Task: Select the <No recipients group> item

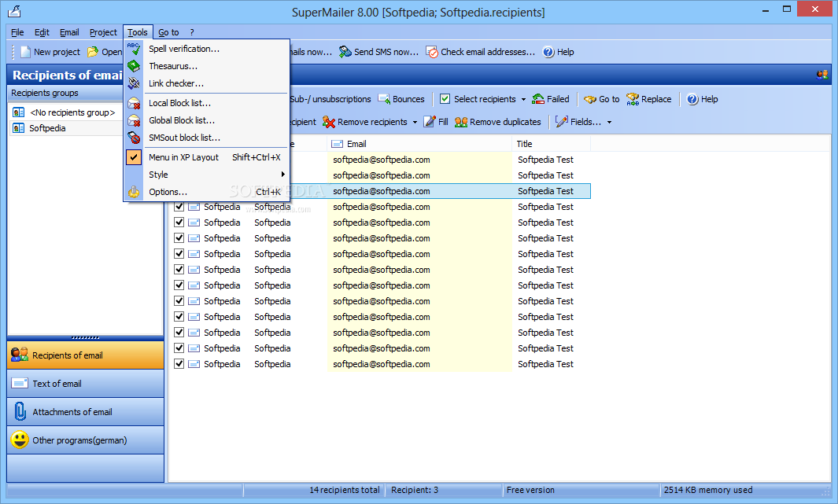Action: (x=72, y=112)
